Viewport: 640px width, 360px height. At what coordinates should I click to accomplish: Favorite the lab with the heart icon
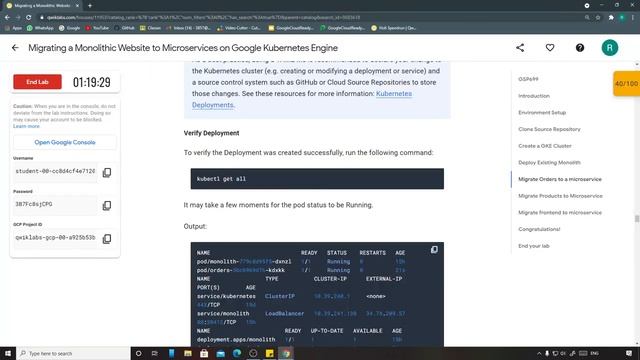pyautogui.click(x=550, y=48)
